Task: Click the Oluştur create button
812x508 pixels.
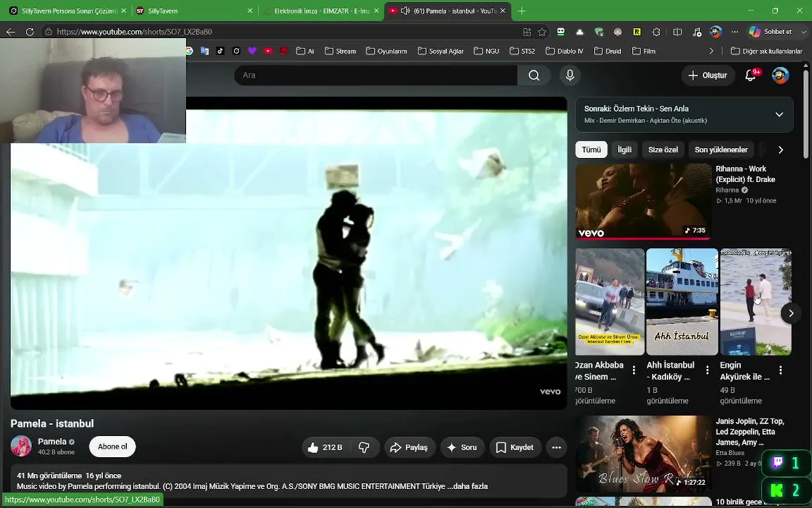Action: click(708, 75)
